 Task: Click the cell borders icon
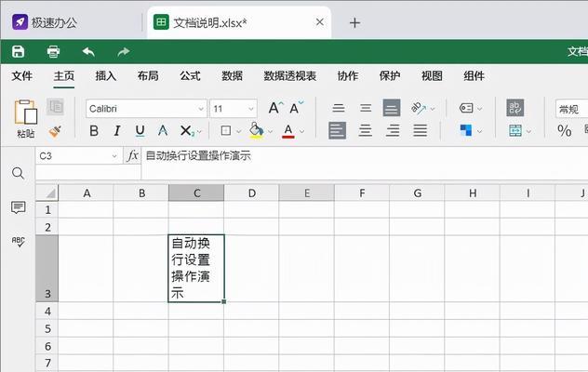[226, 130]
